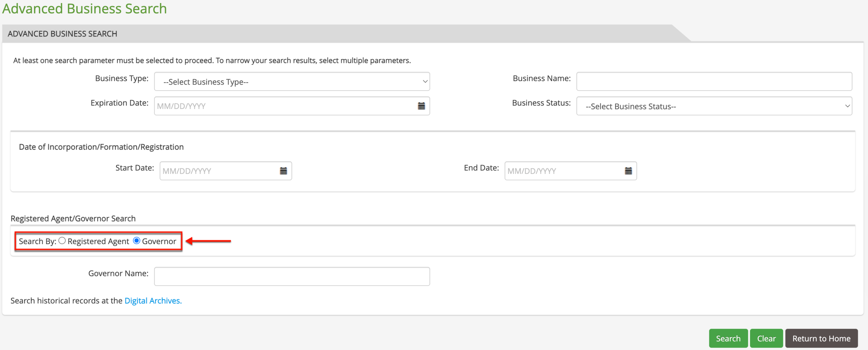Click the Business Type label
This screenshot has width=868, height=350.
point(122,78)
